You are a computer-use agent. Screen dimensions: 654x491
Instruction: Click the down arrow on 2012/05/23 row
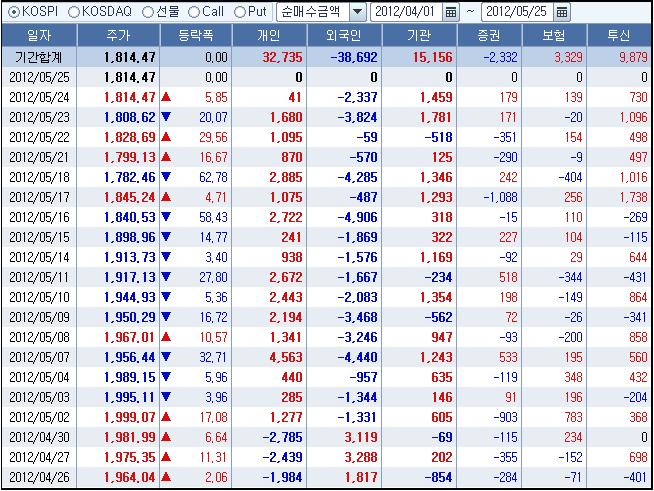point(166,117)
